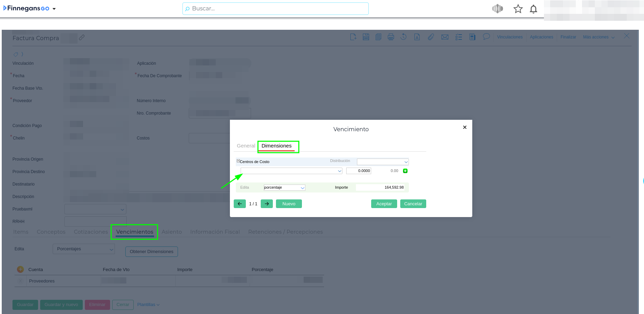The height and width of the screenshot is (314, 644).
Task: Open the cost center selection dropdown
Action: coord(291,171)
